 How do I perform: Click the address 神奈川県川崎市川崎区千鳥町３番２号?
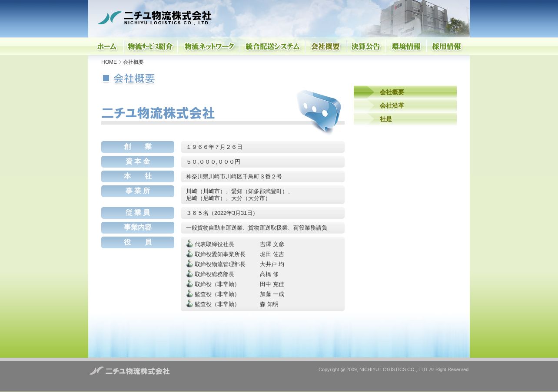[234, 177]
